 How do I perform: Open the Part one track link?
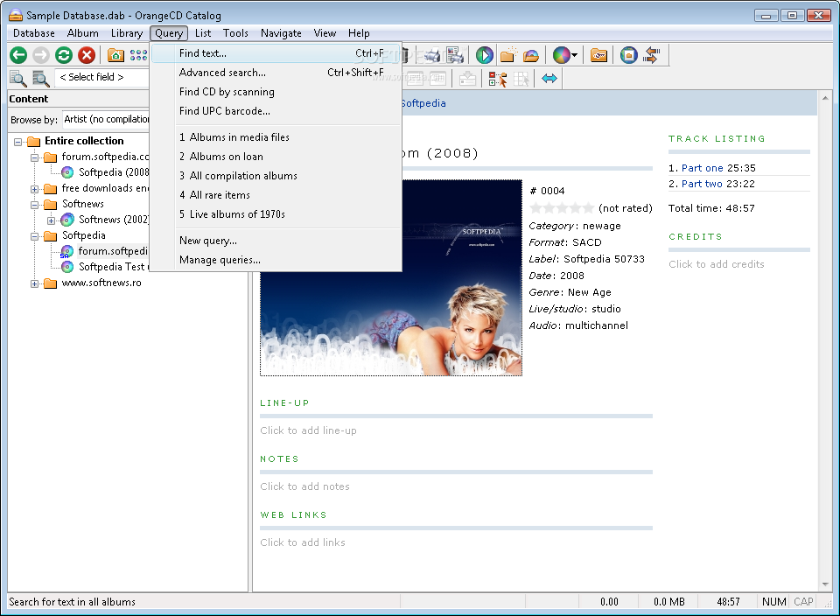point(702,168)
